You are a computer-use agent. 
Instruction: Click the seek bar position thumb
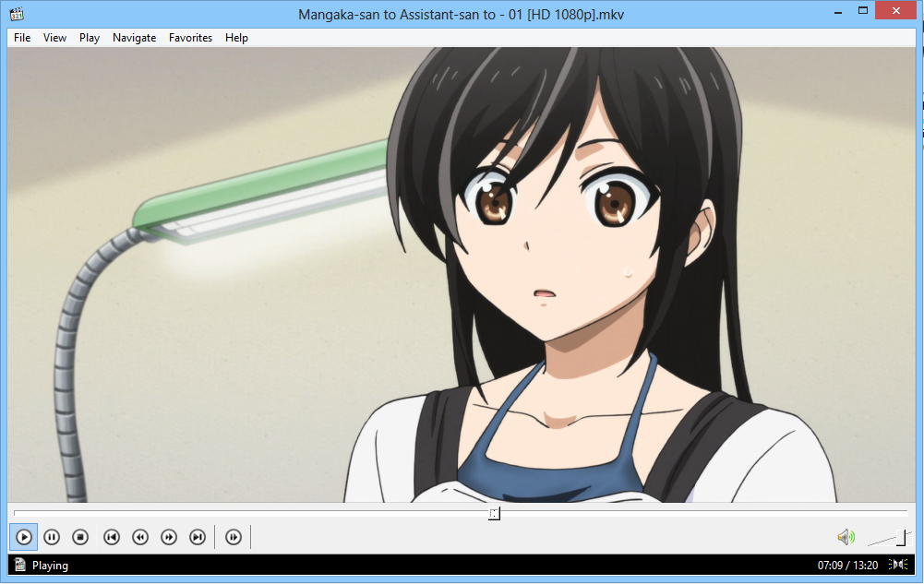(495, 513)
